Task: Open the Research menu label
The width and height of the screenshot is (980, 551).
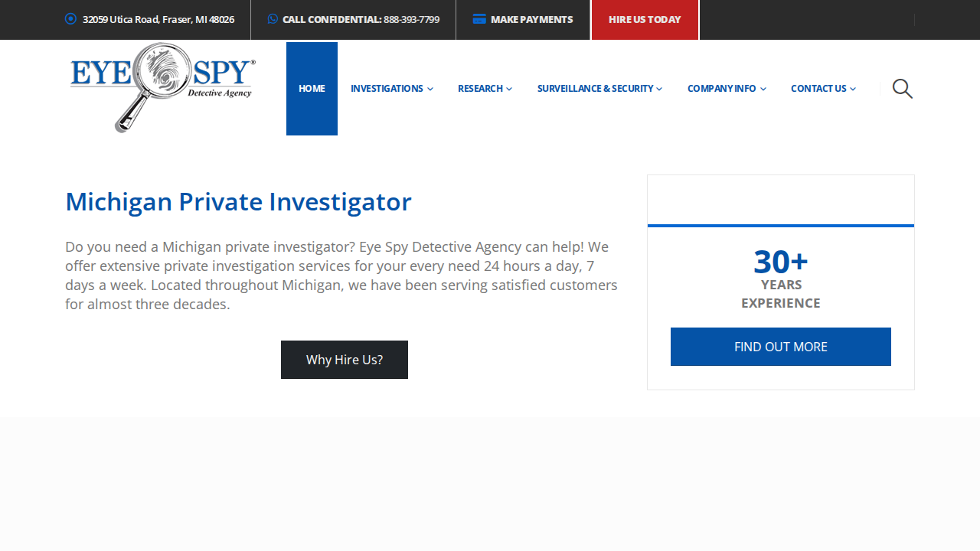Action: click(480, 89)
